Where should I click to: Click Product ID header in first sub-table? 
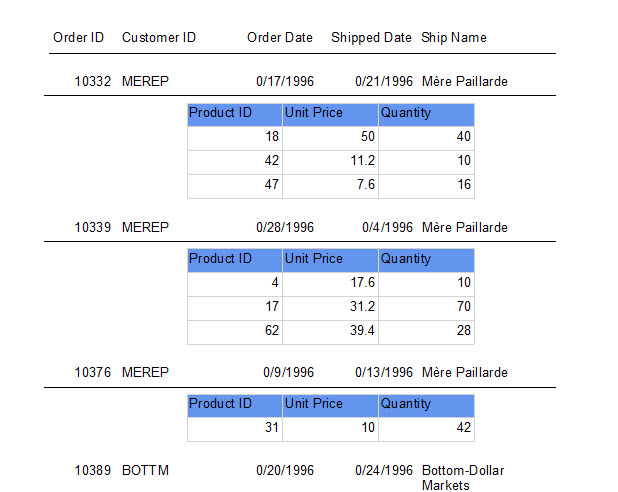235,115
